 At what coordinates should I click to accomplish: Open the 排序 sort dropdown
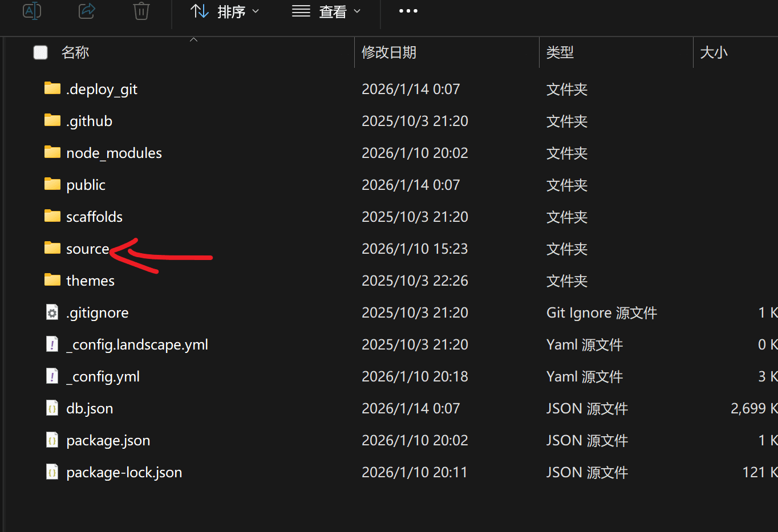point(225,11)
